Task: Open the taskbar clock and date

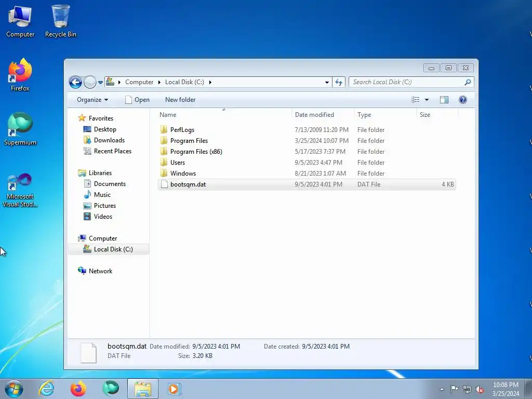Action: pyautogui.click(x=506, y=389)
